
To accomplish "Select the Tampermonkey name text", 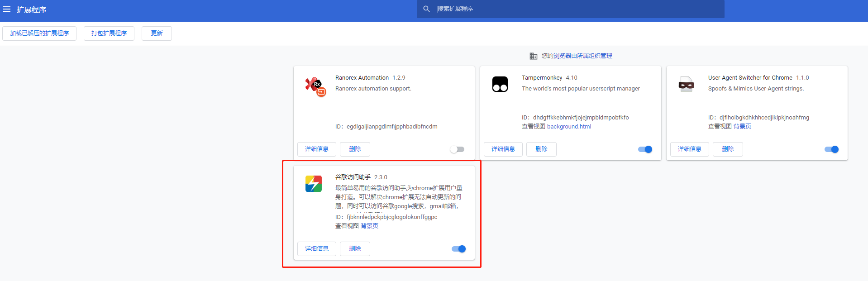I will tap(542, 78).
